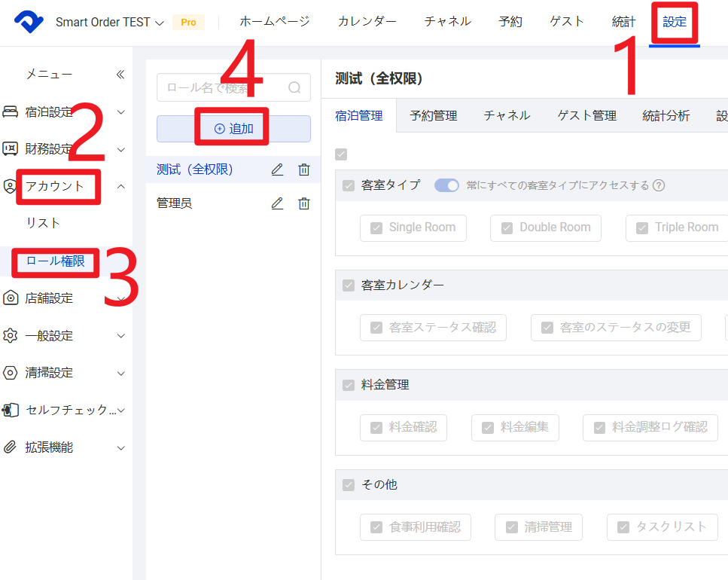
Task: Click the camera icon beside 店舗設定
Action: coord(11,298)
